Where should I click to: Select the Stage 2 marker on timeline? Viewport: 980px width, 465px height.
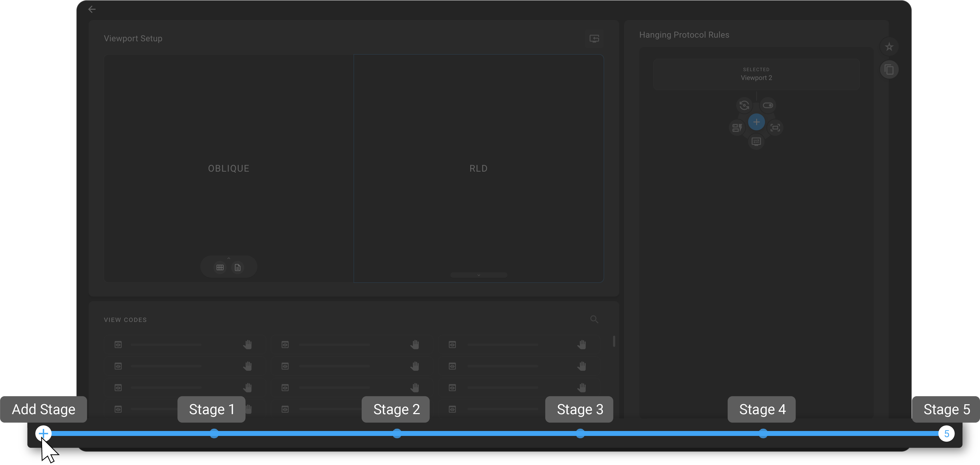(x=397, y=433)
